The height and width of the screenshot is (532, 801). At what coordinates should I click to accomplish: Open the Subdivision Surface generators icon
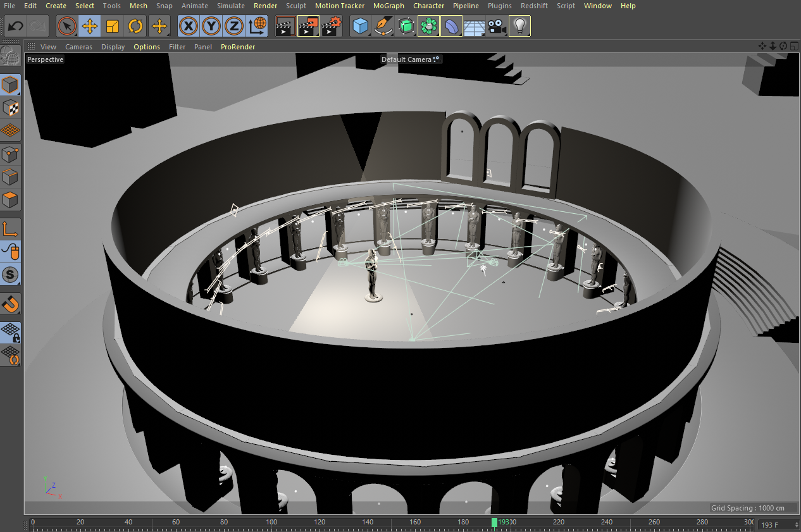pos(406,26)
